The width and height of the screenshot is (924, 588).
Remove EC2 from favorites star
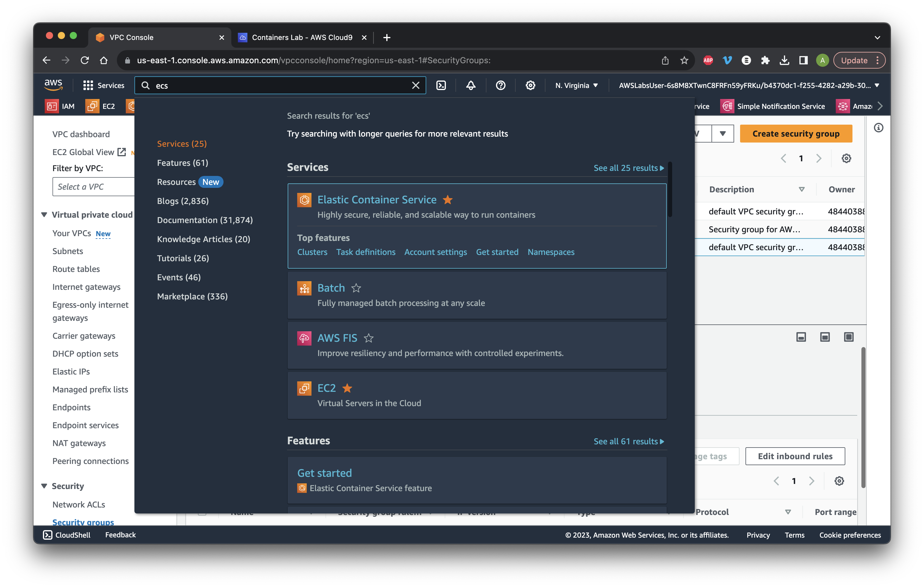tap(347, 388)
